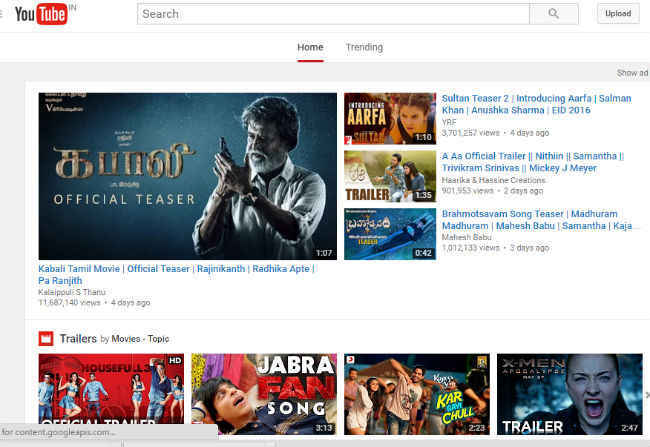Image resolution: width=650 pixels, height=447 pixels.
Task: Click inside the Search field
Action: point(330,14)
